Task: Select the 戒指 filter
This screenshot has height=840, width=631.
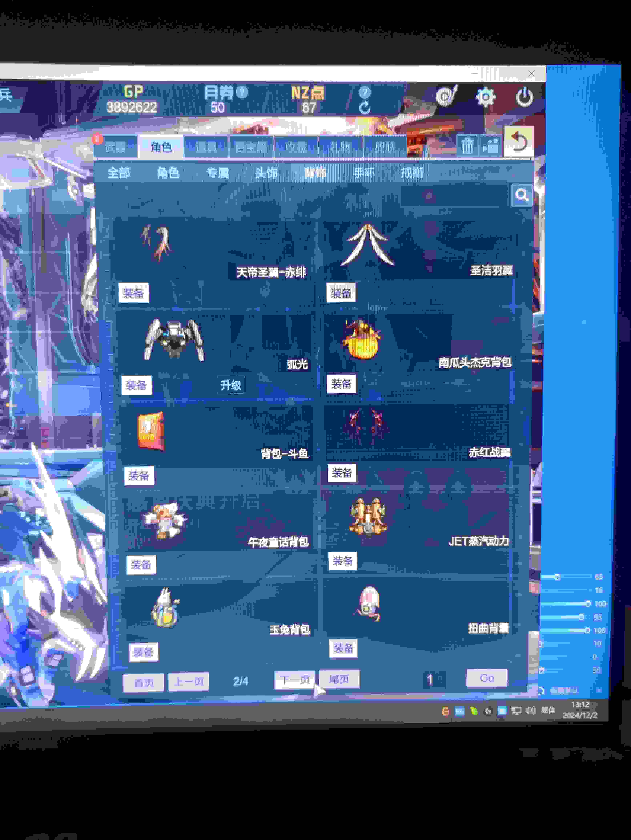Action: click(412, 173)
